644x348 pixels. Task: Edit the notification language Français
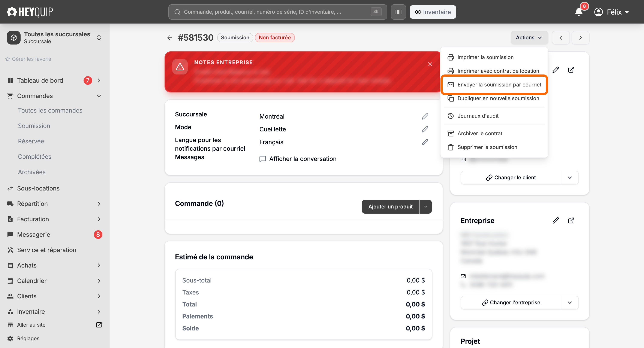(425, 142)
